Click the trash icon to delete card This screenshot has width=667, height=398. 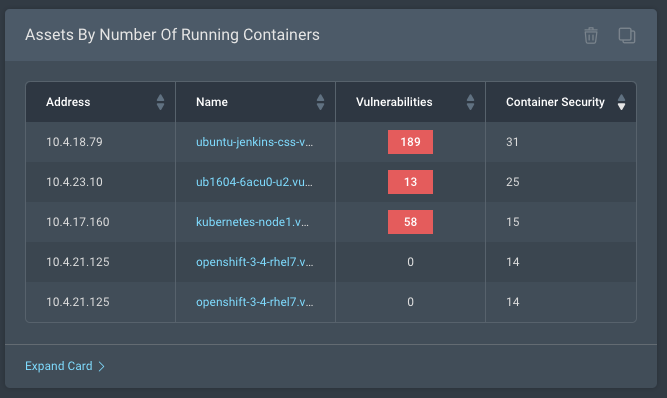(x=590, y=35)
